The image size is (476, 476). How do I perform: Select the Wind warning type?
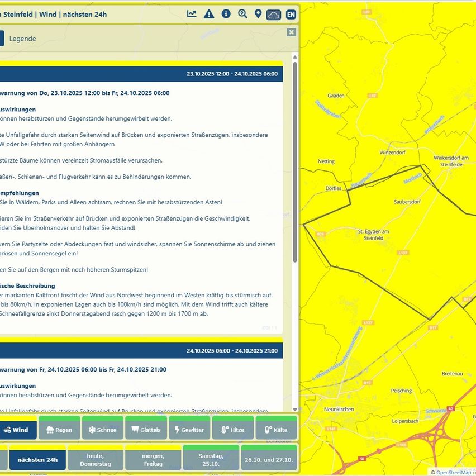(x=16, y=430)
